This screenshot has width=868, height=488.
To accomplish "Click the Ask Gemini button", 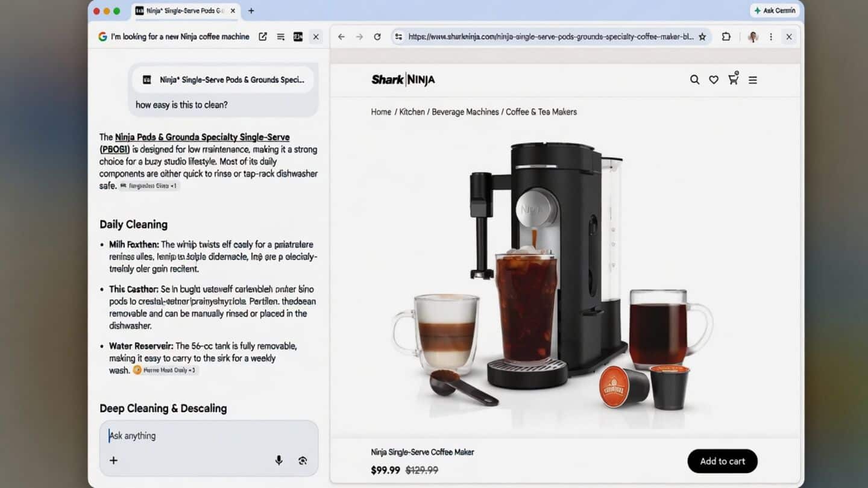I will 775,11.
